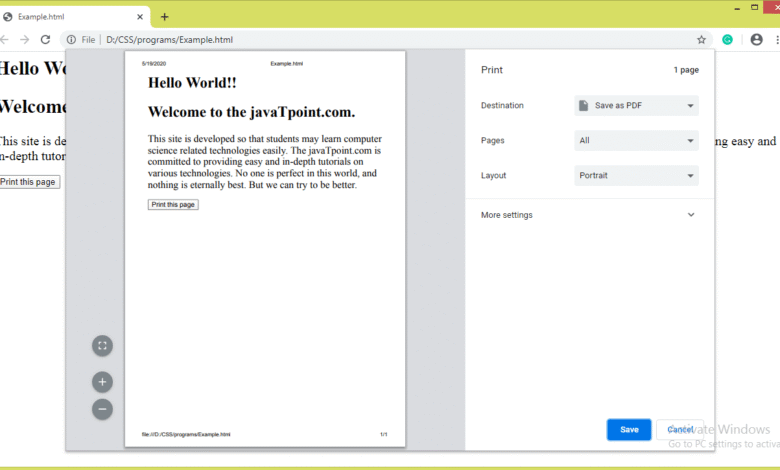The height and width of the screenshot is (470, 780).
Task: Open the green Grammarly extension icon
Action: pos(728,40)
